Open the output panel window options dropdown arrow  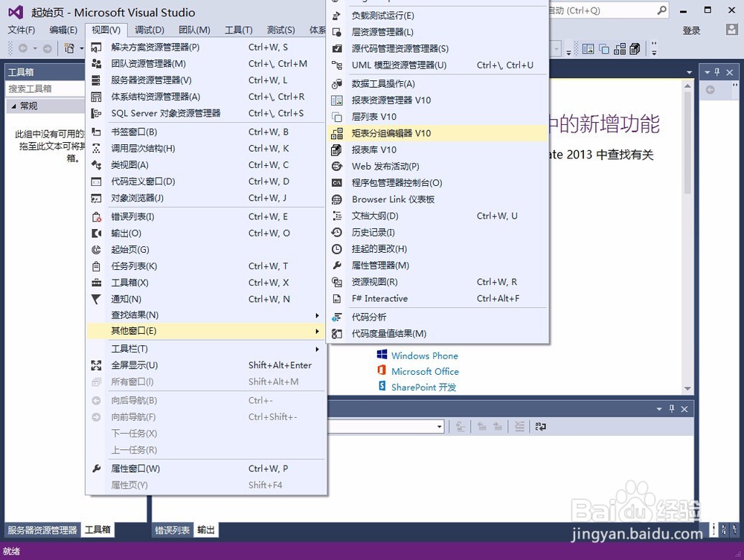[x=659, y=409]
